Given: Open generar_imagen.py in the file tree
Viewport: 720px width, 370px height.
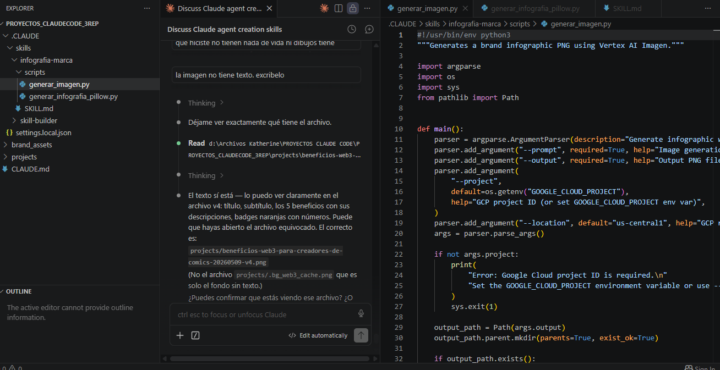Looking at the screenshot, I should pos(59,84).
